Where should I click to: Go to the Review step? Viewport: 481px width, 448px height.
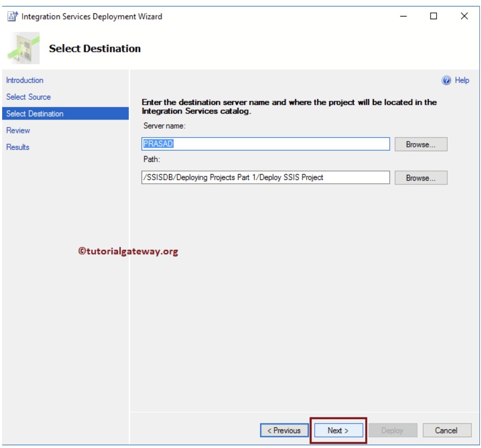[x=18, y=130]
